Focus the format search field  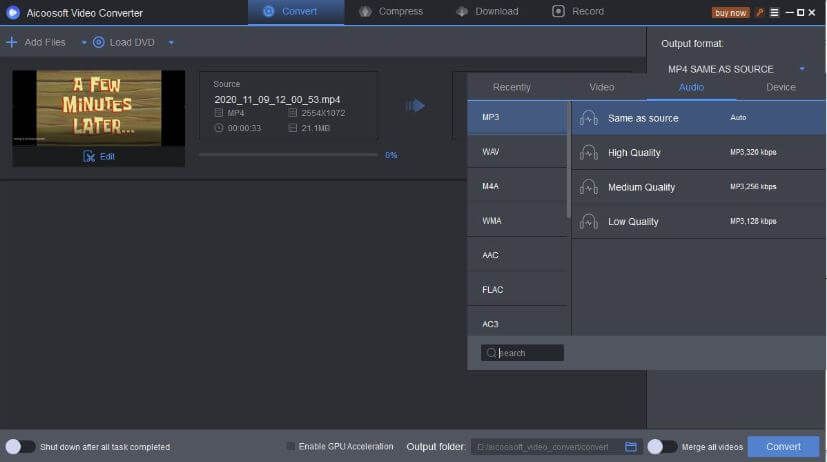[x=522, y=353]
